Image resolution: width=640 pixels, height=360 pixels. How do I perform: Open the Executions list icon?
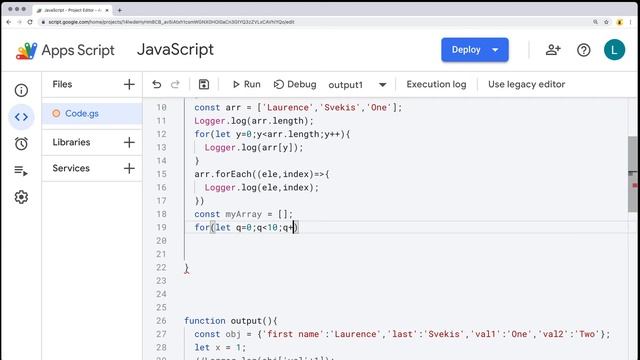[x=21, y=170]
